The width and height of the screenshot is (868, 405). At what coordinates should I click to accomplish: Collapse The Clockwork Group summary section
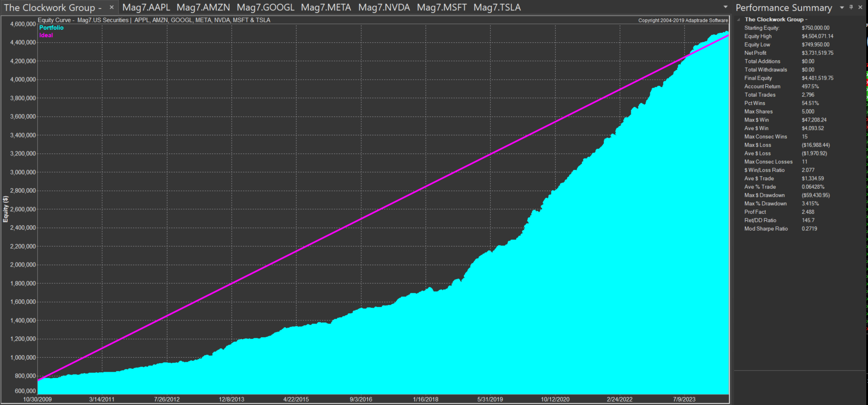pos(738,20)
